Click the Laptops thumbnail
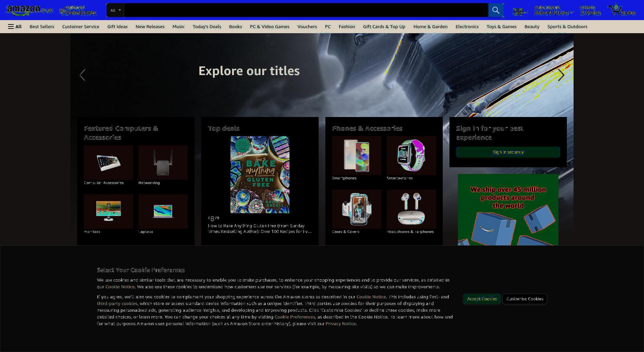644x352 pixels. pyautogui.click(x=163, y=212)
